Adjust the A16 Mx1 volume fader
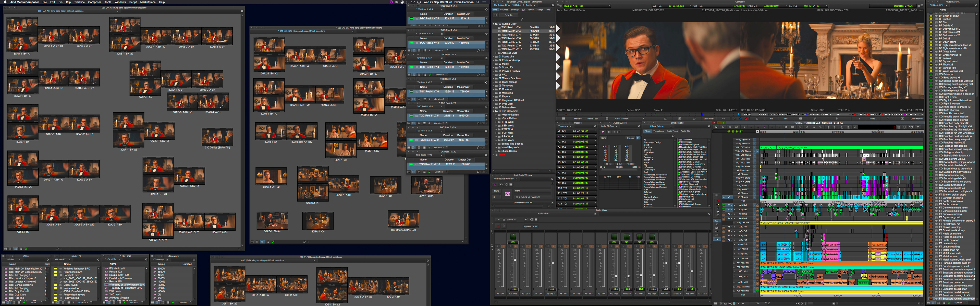 [x=692, y=271]
